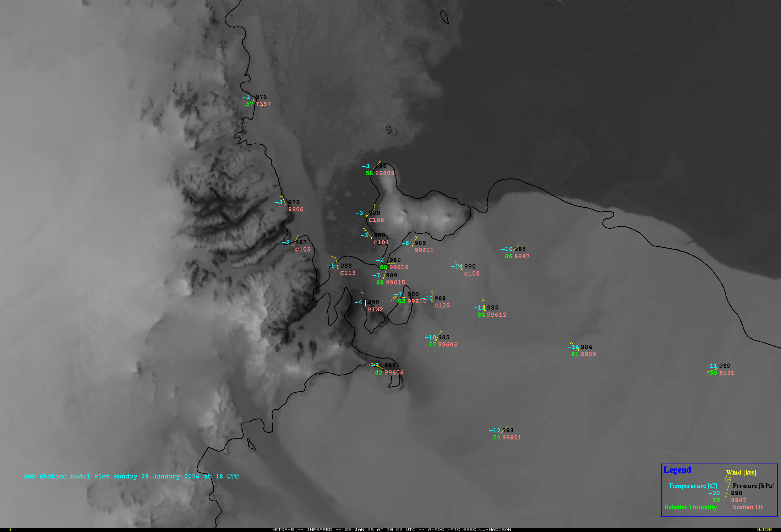This screenshot has width=781, height=532.
Task: Click the McIDAS label in the corner
Action: pos(764,530)
